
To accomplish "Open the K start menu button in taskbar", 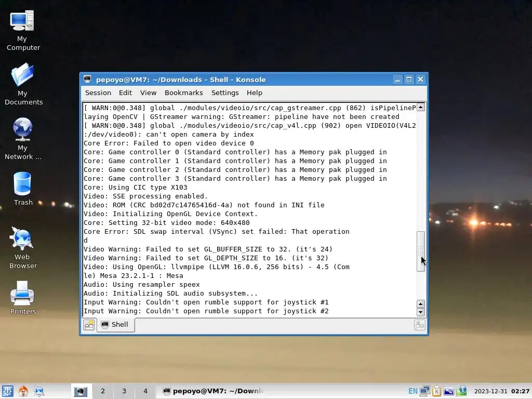I will pos(7,391).
